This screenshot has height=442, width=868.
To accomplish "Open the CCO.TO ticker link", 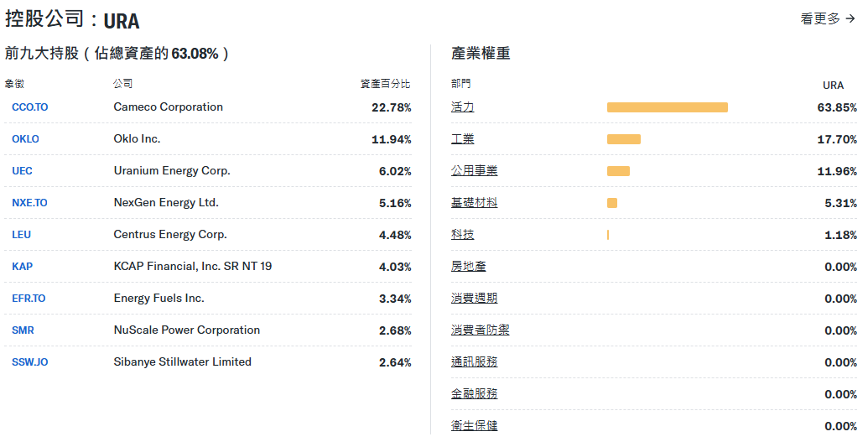I will point(30,107).
